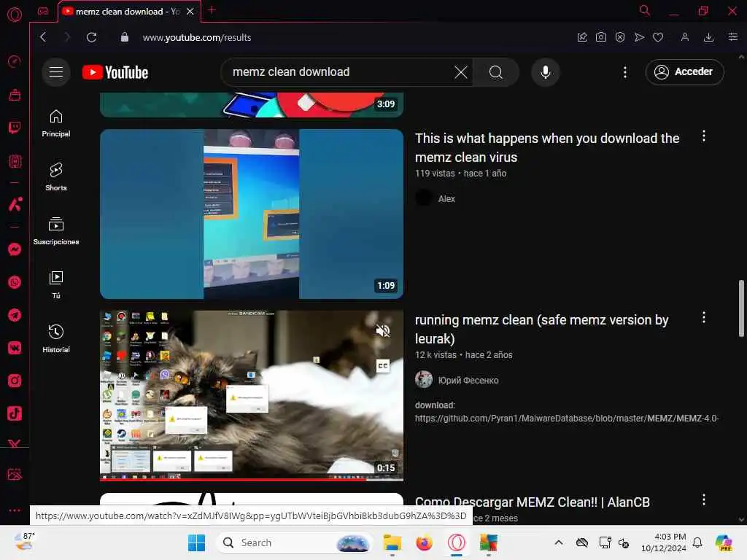Open 'running memz clean' video title
Viewport: 747px width, 560px height.
542,329
